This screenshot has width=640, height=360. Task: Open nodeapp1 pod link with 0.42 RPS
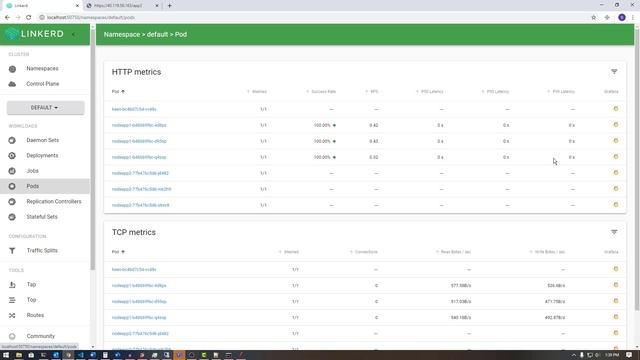pyautogui.click(x=139, y=125)
